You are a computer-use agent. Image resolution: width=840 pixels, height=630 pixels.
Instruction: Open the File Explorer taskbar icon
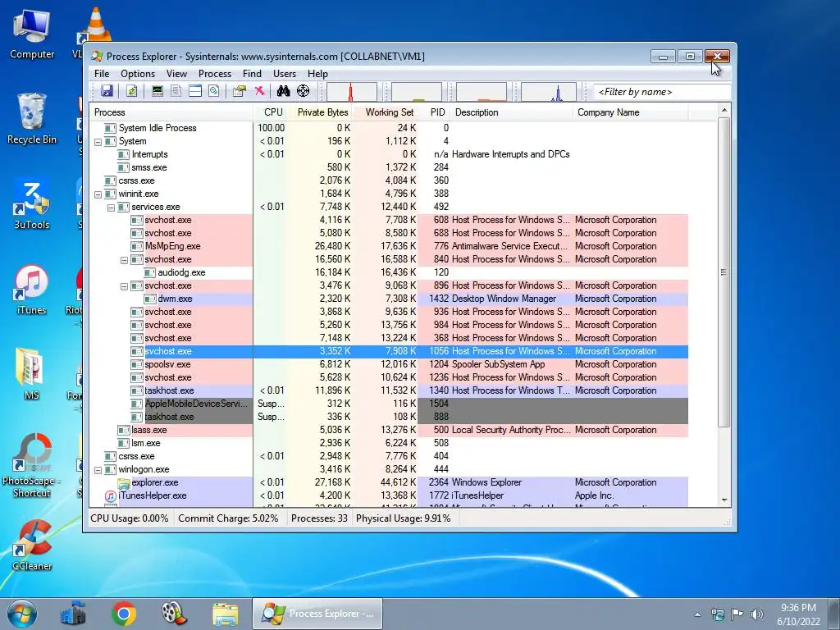[x=226, y=614]
